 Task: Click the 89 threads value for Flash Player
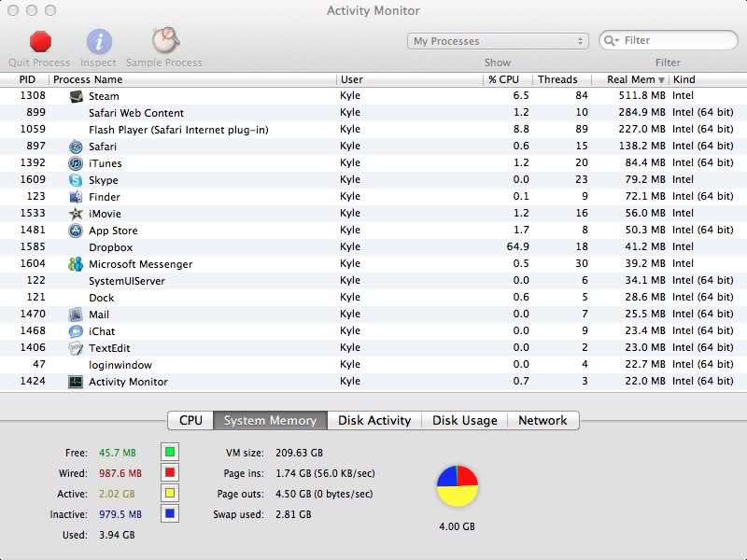pos(581,129)
